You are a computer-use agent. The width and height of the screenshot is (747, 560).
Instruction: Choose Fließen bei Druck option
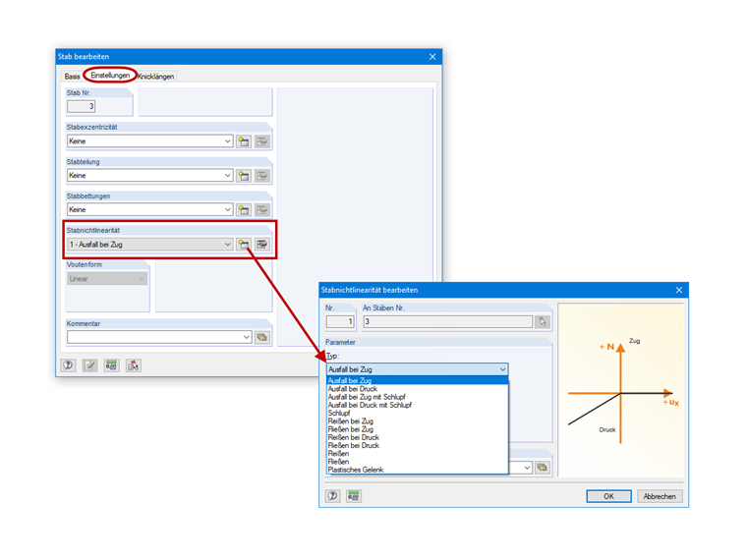click(418, 446)
